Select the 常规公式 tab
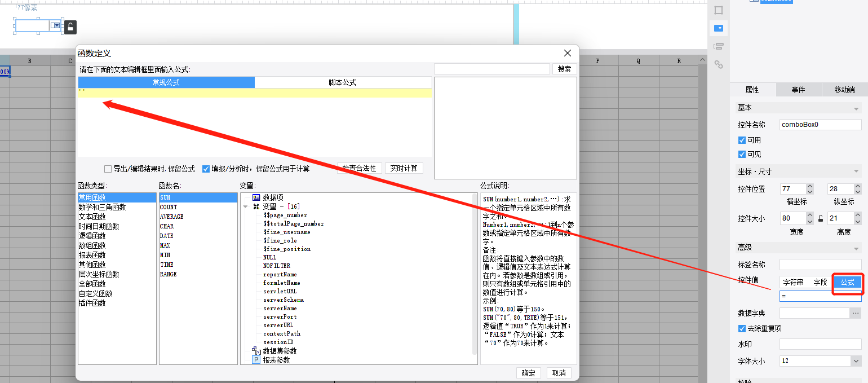The image size is (868, 383). point(166,82)
